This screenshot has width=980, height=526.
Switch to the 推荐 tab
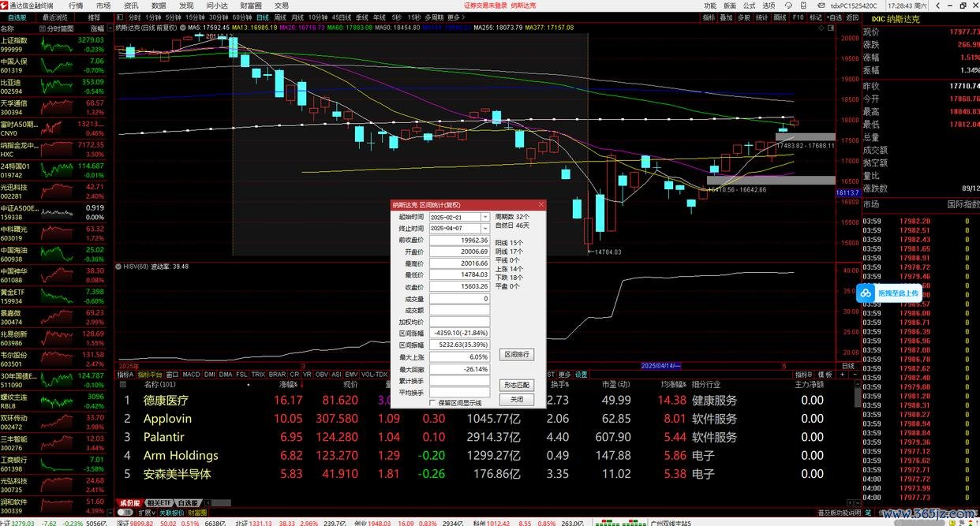[x=94, y=17]
